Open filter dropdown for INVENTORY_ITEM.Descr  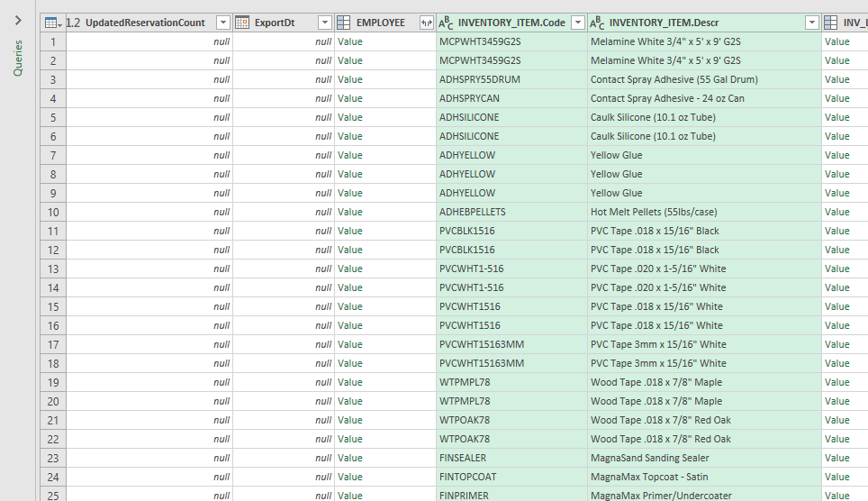[811, 23]
